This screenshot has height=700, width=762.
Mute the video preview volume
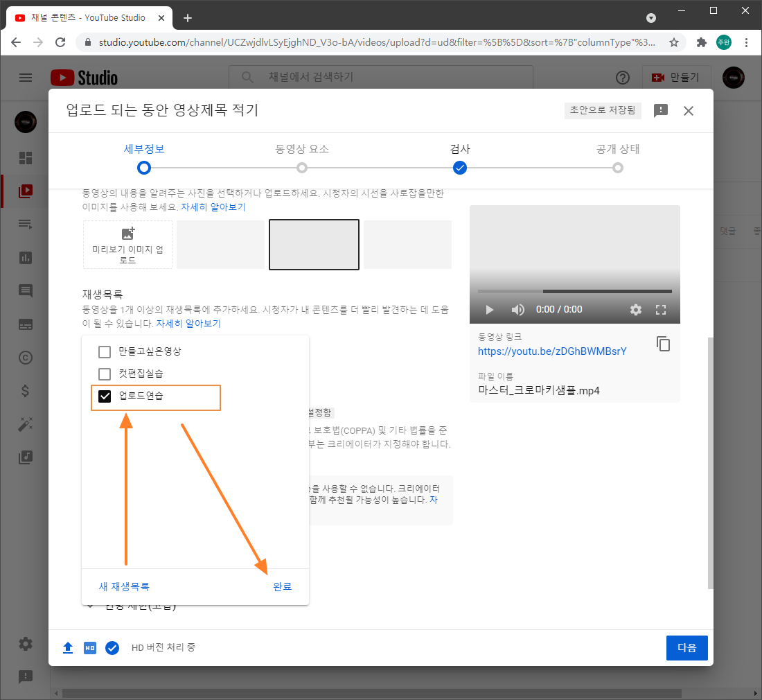517,310
